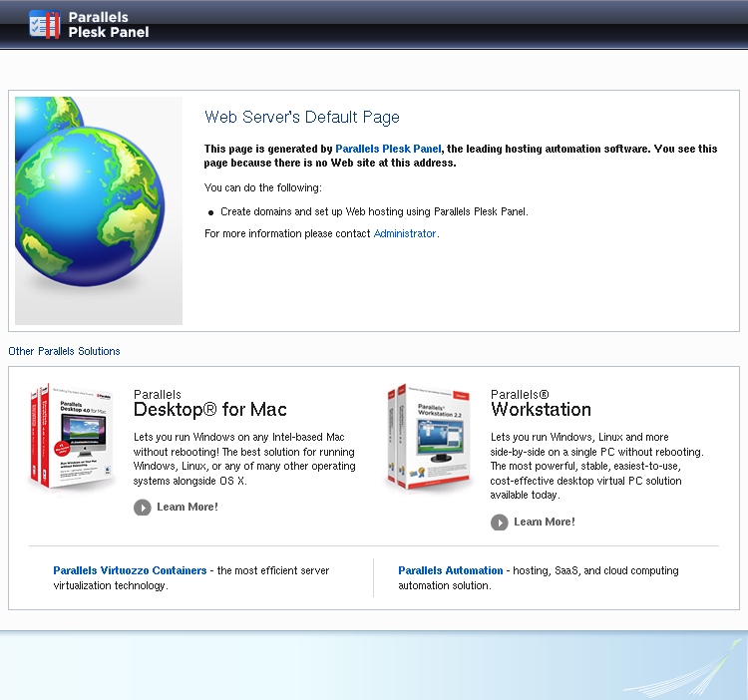Open Parallels Virtuozzo Containers link
The width and height of the screenshot is (748, 700).
click(x=130, y=570)
